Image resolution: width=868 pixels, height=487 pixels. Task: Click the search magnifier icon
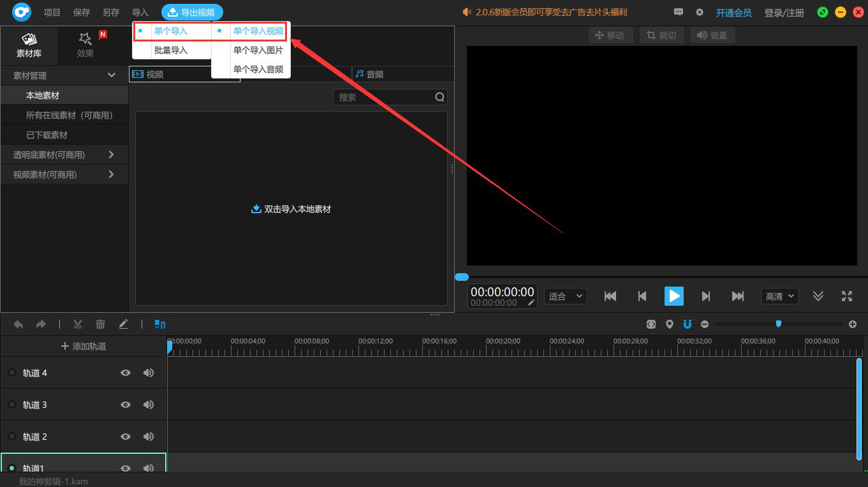click(440, 97)
